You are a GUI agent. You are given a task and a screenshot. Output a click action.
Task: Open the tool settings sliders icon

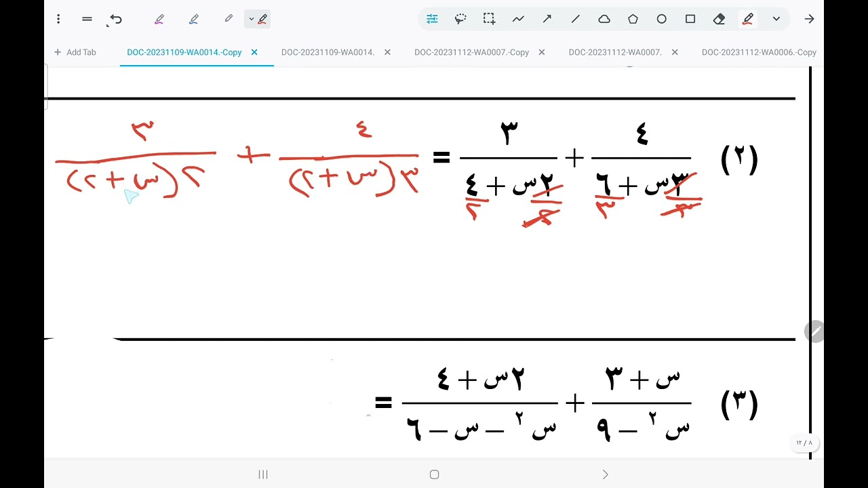(x=432, y=19)
